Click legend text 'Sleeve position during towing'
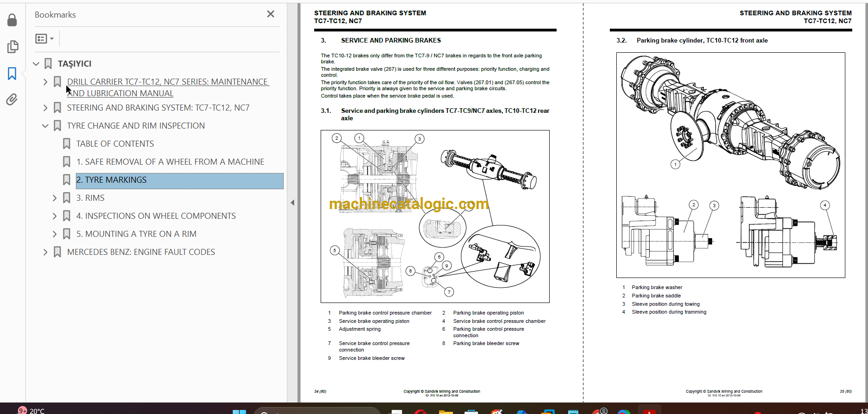868x414 pixels. (x=666, y=304)
